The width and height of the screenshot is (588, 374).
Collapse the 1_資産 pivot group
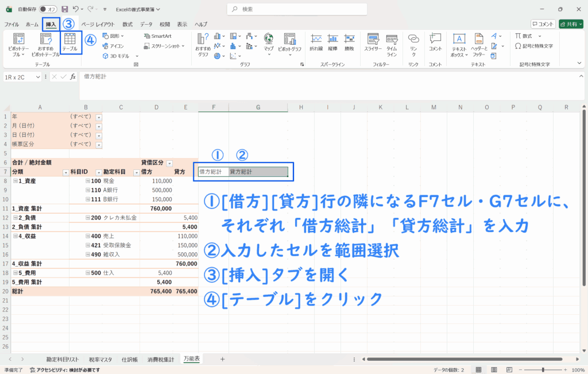pyautogui.click(x=15, y=180)
